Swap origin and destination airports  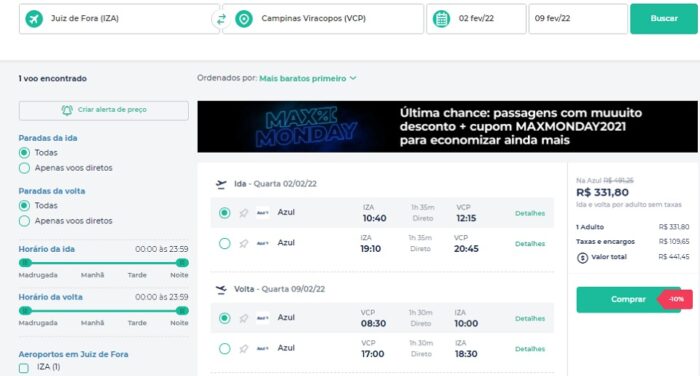click(221, 19)
